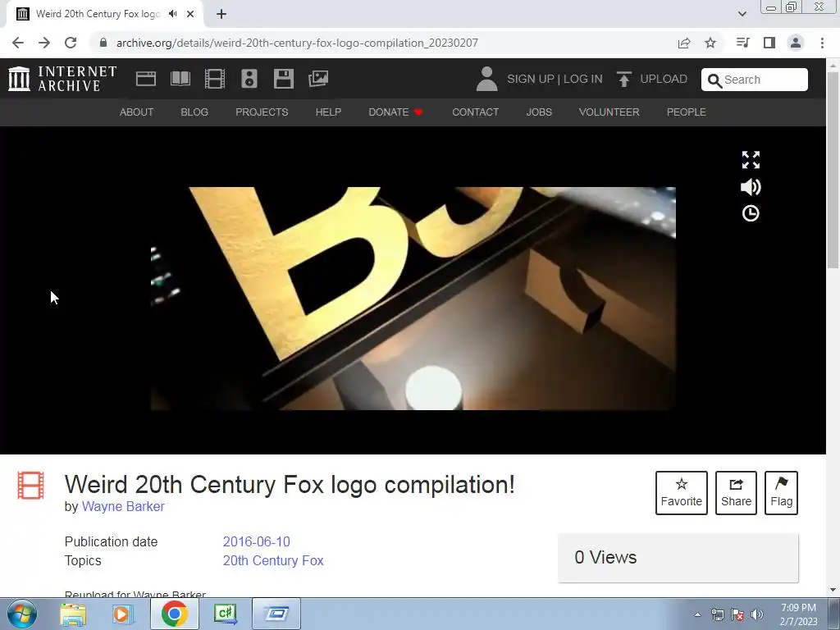Viewport: 840px width, 630px height.
Task: Reload the page with the refresh icon
Action: click(x=71, y=43)
